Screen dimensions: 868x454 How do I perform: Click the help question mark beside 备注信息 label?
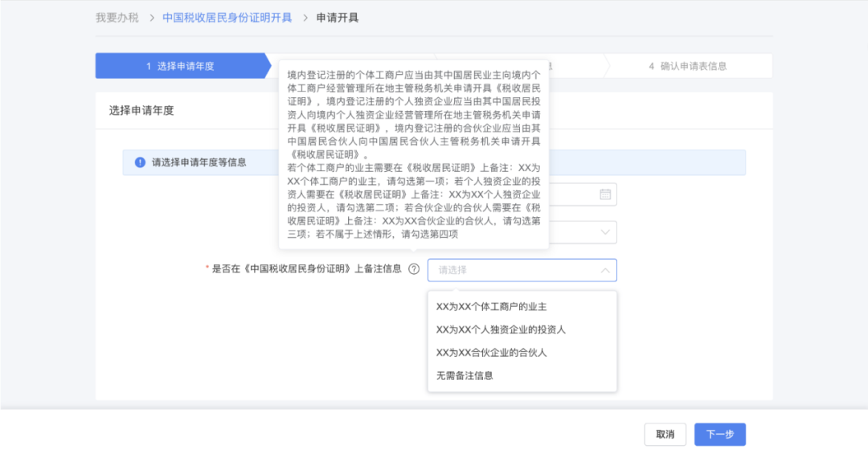click(414, 270)
